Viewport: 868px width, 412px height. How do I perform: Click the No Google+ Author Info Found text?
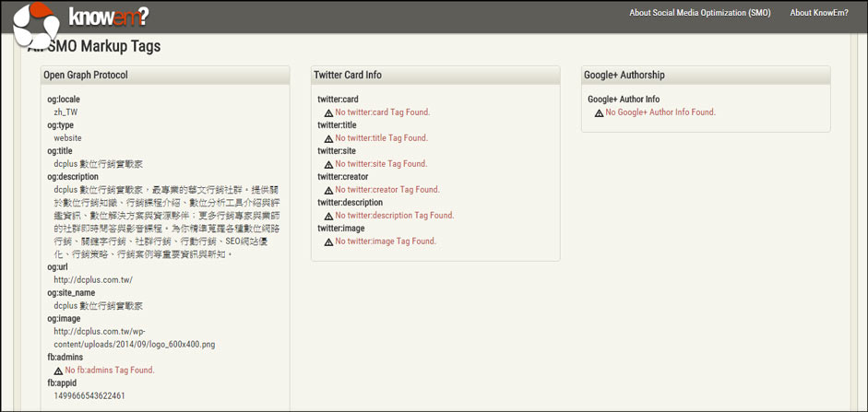[660, 112]
